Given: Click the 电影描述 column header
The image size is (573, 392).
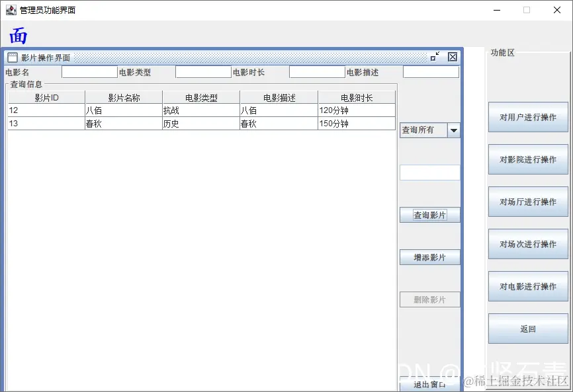Looking at the screenshot, I should point(279,97).
